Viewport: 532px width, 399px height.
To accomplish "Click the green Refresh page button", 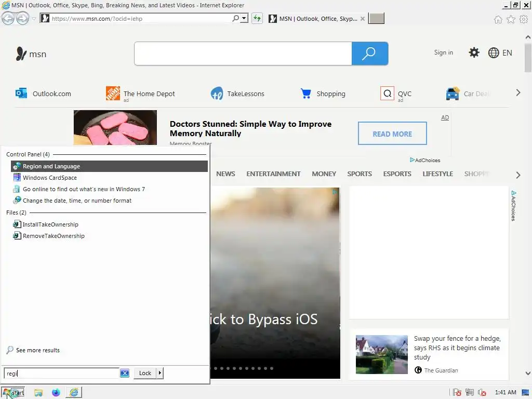I will point(257,18).
